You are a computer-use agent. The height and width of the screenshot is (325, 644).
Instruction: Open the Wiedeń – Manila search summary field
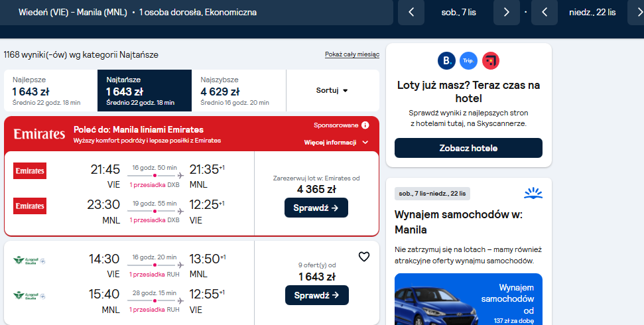[x=196, y=13]
